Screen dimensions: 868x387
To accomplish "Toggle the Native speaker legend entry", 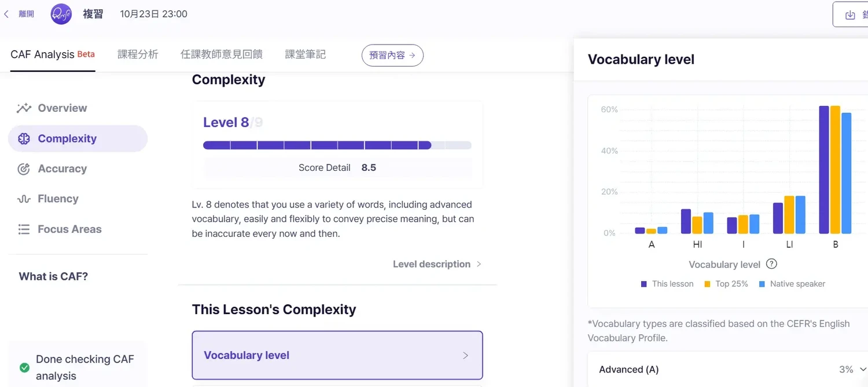I will coord(792,284).
